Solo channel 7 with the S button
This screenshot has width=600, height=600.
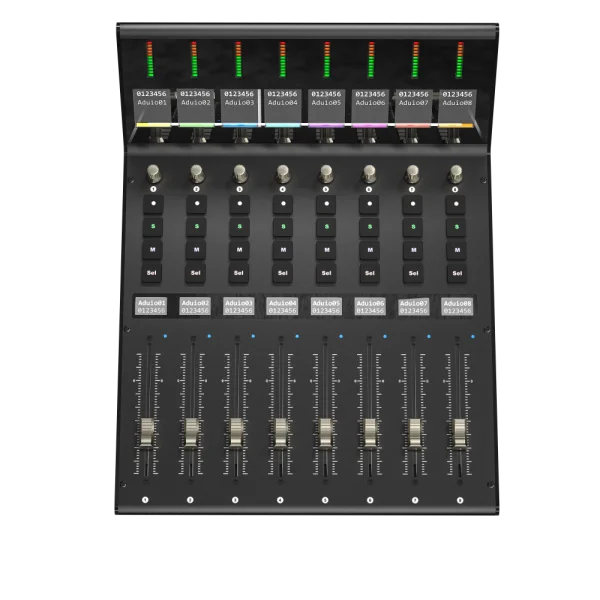tap(413, 227)
